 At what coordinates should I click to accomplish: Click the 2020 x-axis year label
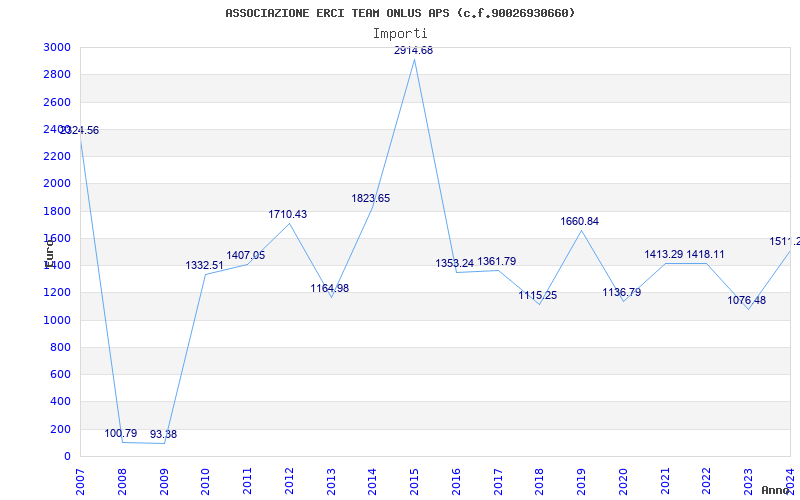click(x=623, y=482)
